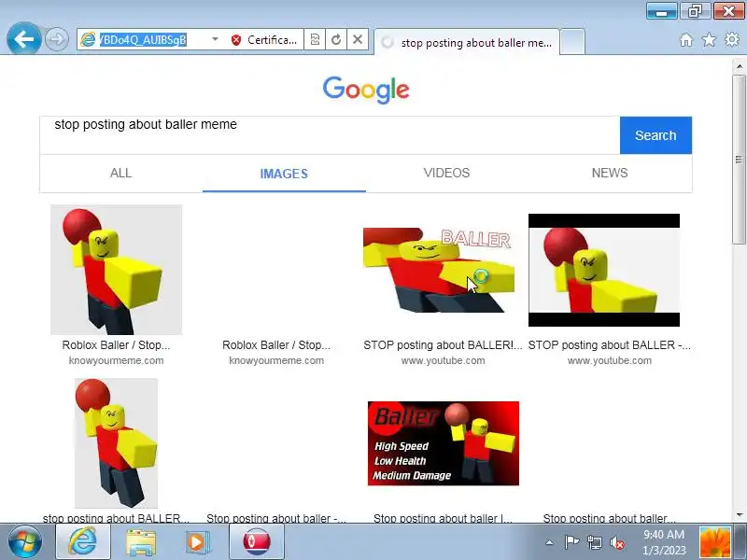Click the Internet Explorer page icon in address bar
747x560 pixels.
click(x=88, y=39)
